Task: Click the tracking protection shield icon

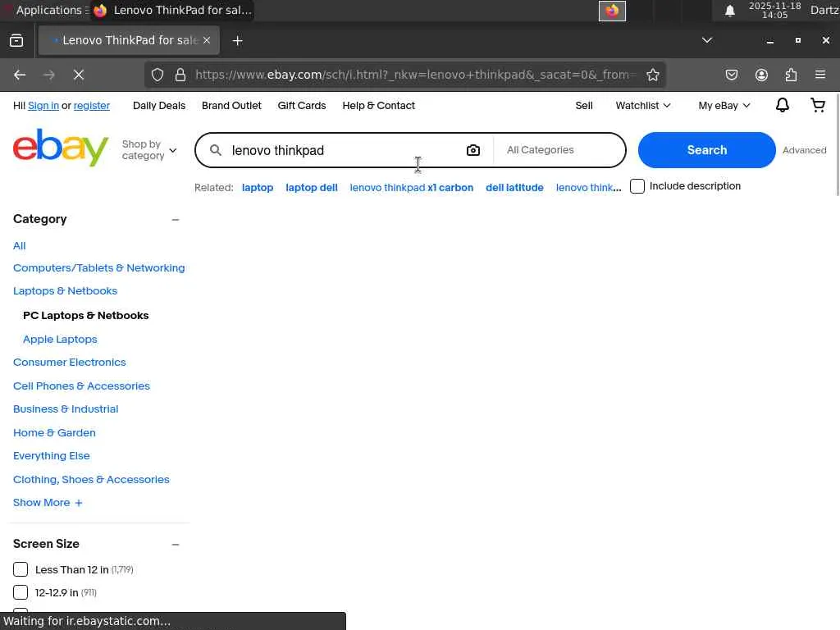Action: pyautogui.click(x=157, y=75)
